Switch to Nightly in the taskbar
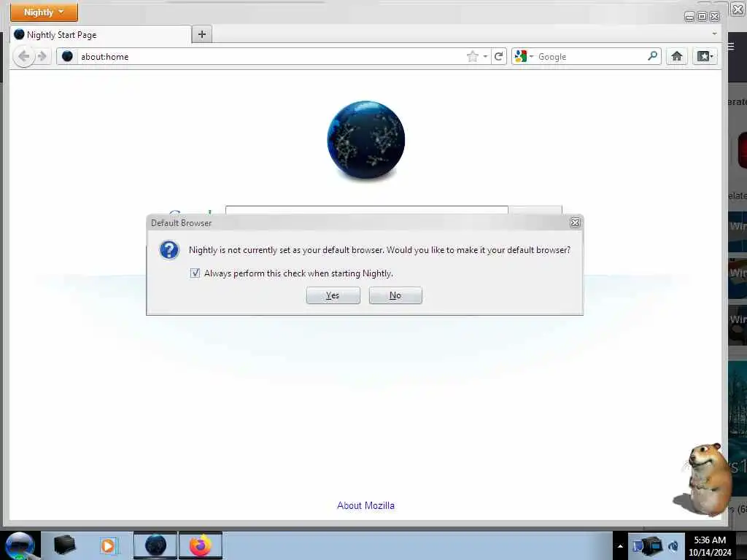This screenshot has width=747, height=560. click(155, 545)
